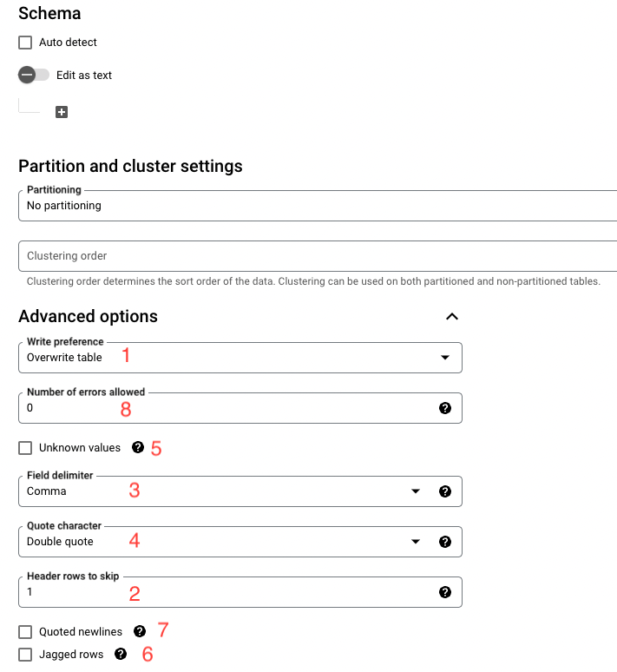Click the add field plus icon

(x=62, y=112)
